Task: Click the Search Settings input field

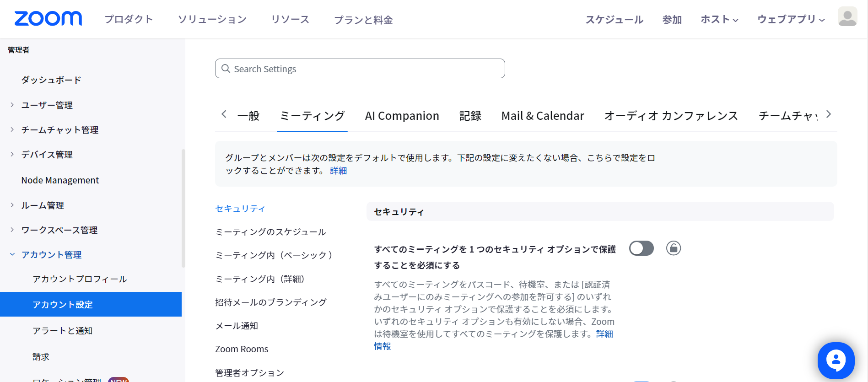Action: pos(360,69)
